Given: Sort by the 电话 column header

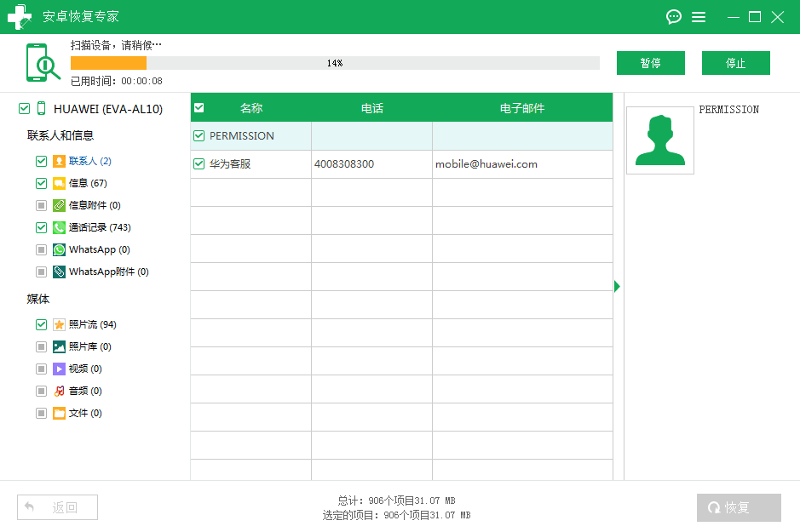Looking at the screenshot, I should 371,108.
